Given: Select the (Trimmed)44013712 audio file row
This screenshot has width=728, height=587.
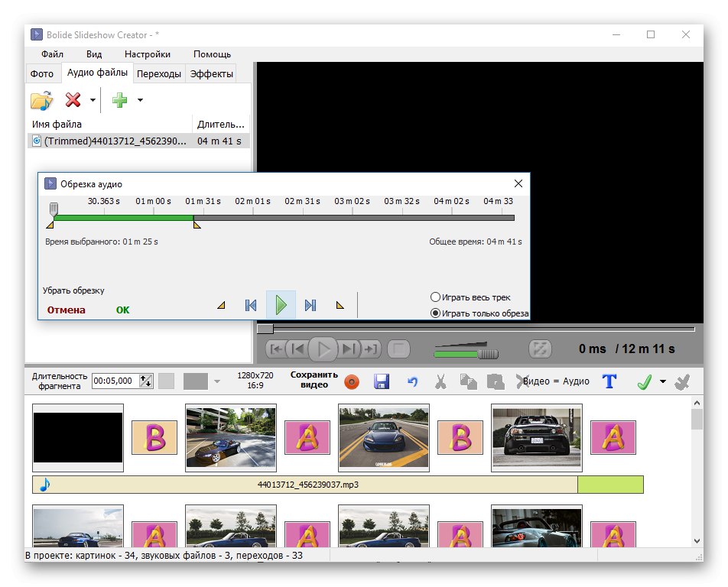Looking at the screenshot, I should (x=139, y=141).
